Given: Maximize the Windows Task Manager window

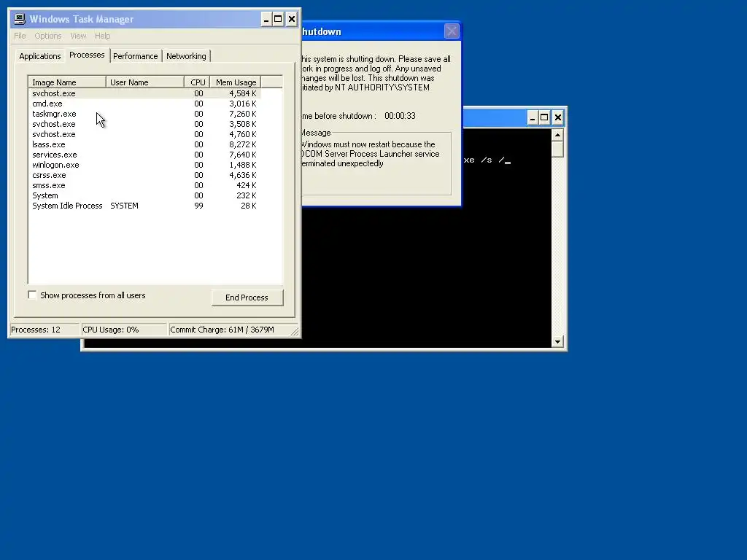Looking at the screenshot, I should point(278,19).
